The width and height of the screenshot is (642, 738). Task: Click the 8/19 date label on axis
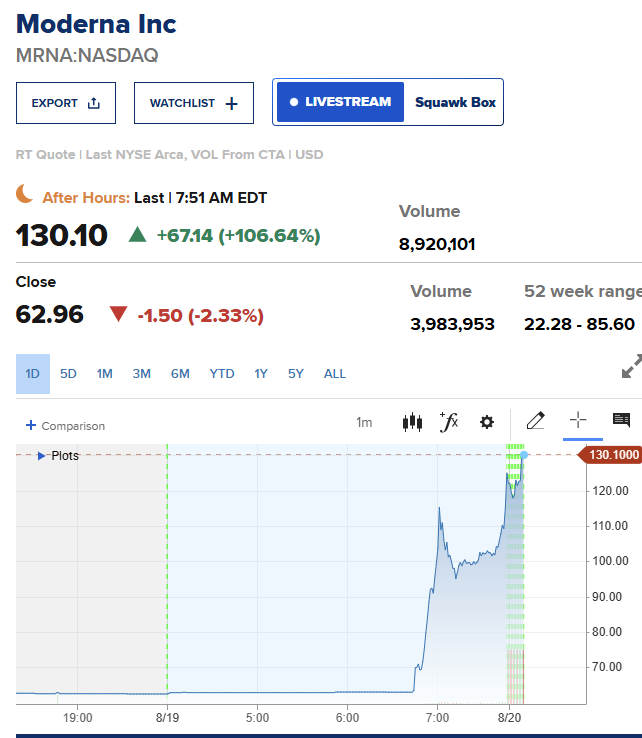168,718
